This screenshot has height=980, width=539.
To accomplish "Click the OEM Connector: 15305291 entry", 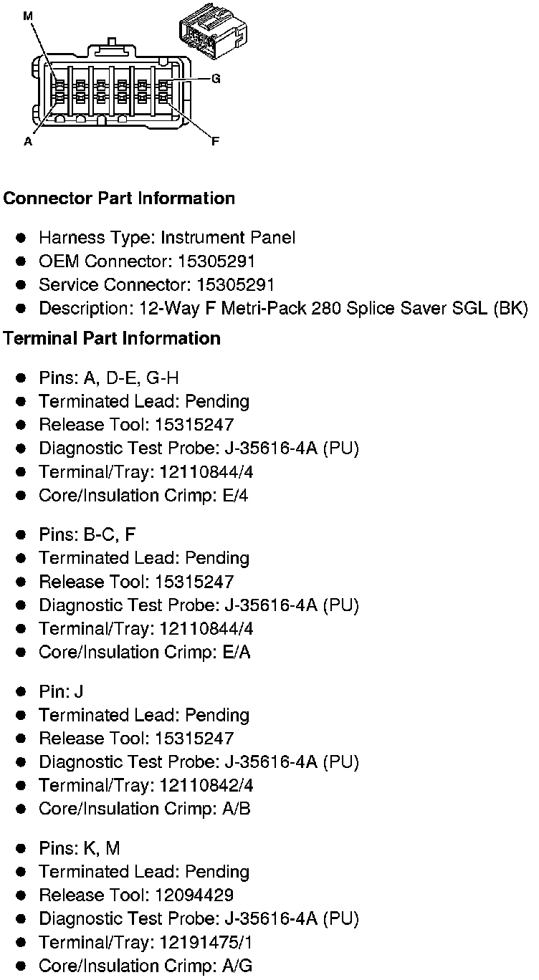I will [x=147, y=261].
